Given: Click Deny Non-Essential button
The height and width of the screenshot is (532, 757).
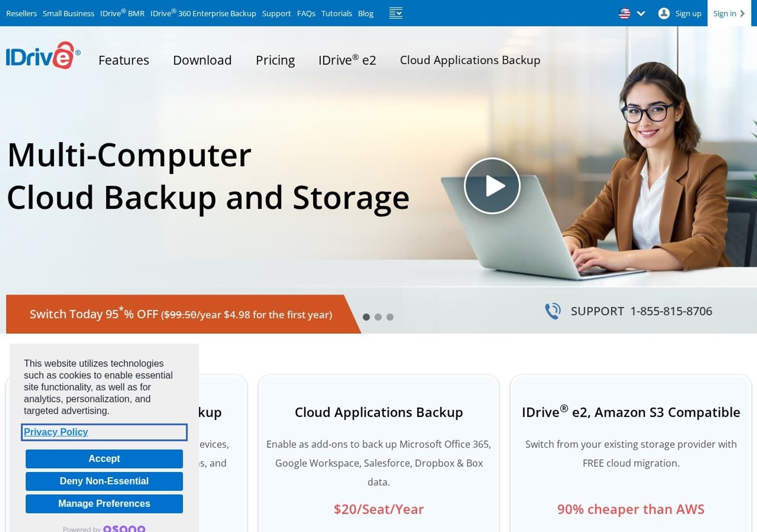Looking at the screenshot, I should point(104,481).
